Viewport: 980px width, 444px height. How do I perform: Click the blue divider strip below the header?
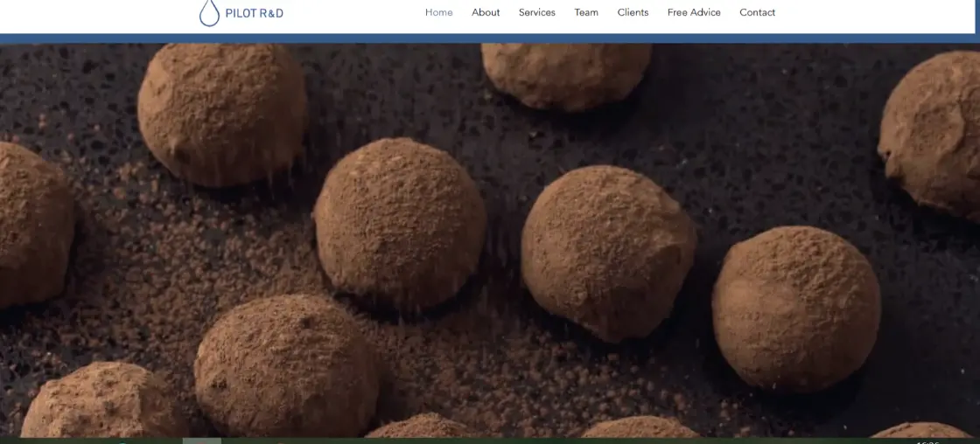point(490,38)
